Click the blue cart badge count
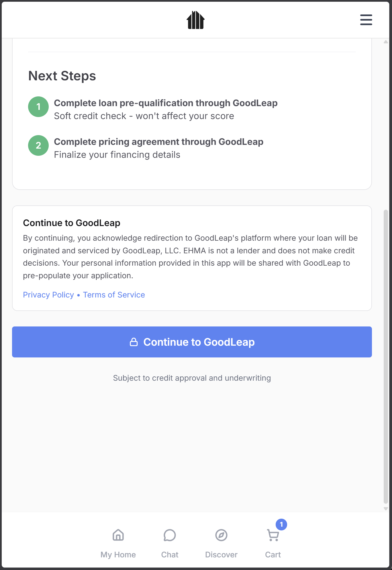 [281, 524]
